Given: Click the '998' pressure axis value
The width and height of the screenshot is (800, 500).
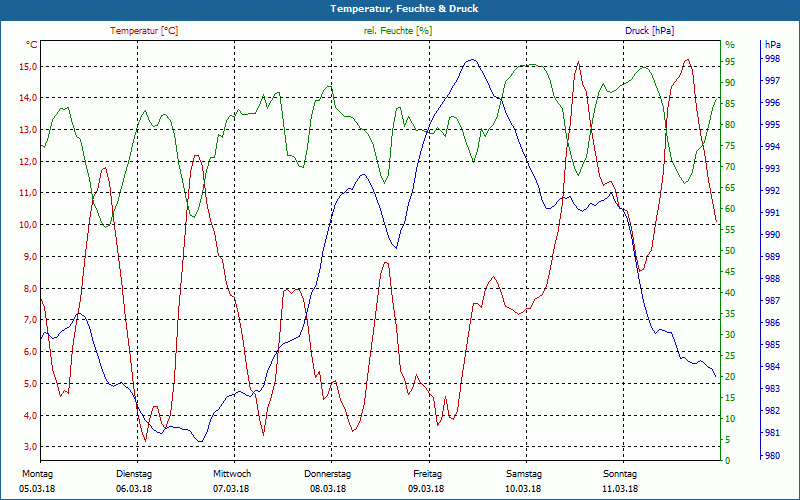Looking at the screenshot, I should pyautogui.click(x=772, y=59).
